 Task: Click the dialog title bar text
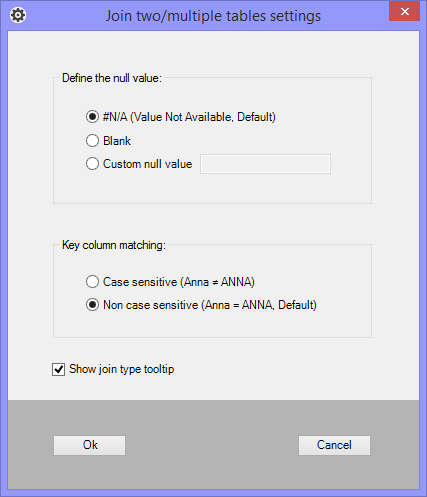(x=213, y=16)
